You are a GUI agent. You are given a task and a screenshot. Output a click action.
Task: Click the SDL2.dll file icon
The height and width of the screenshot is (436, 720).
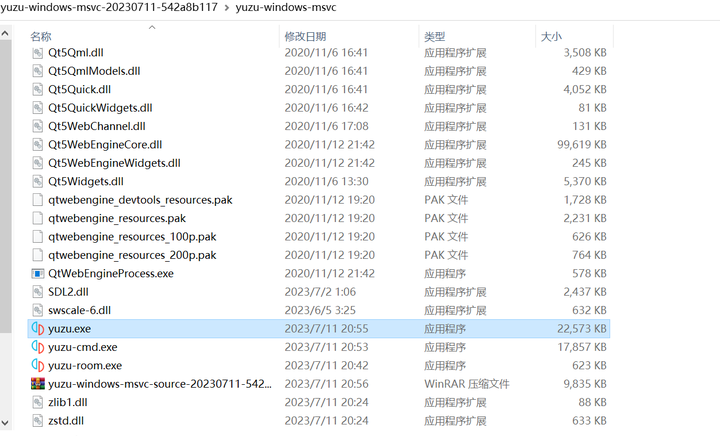(38, 292)
